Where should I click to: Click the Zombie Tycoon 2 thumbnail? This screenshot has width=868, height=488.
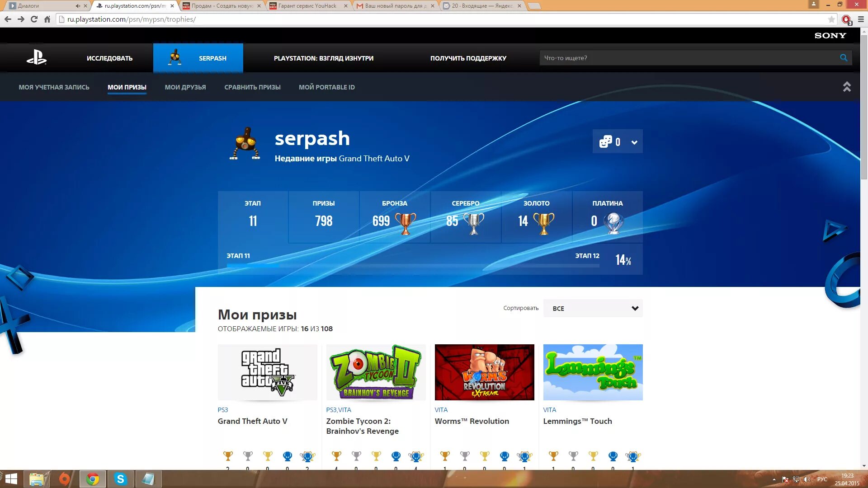(x=376, y=372)
